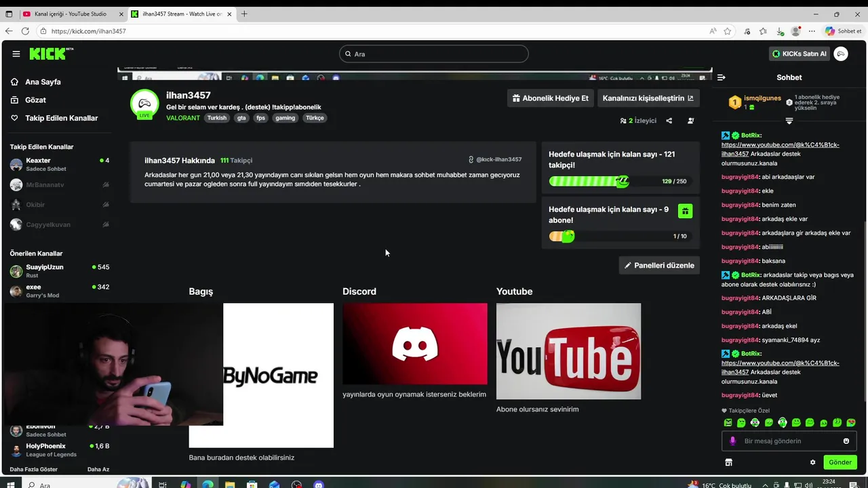Click the user settings icon beside share
This screenshot has height=488, width=868.
click(690, 121)
